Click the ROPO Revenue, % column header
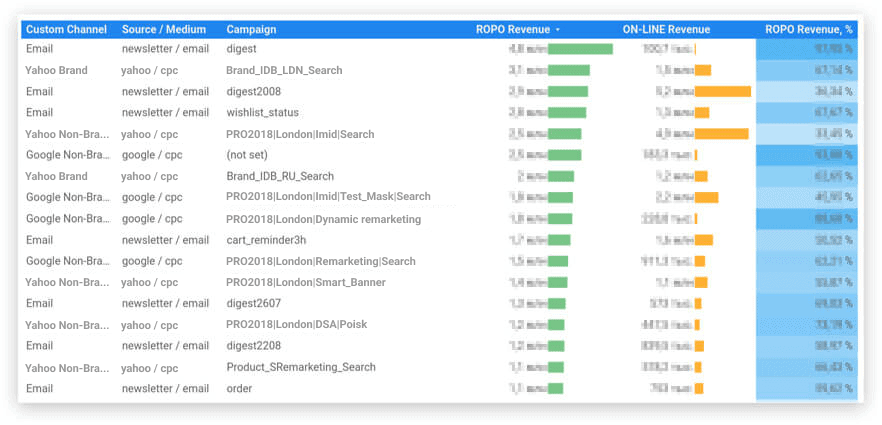The image size is (882, 425). [809, 30]
